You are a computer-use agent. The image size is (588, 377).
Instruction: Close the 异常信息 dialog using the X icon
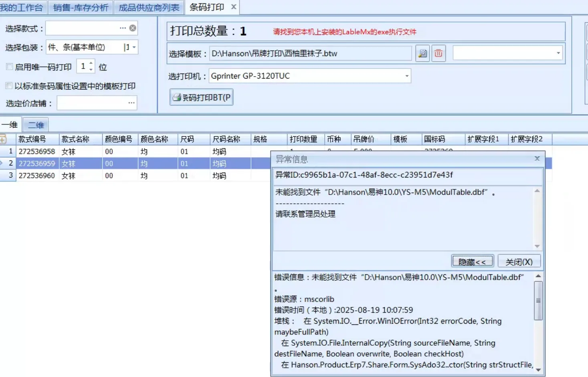[x=537, y=159]
